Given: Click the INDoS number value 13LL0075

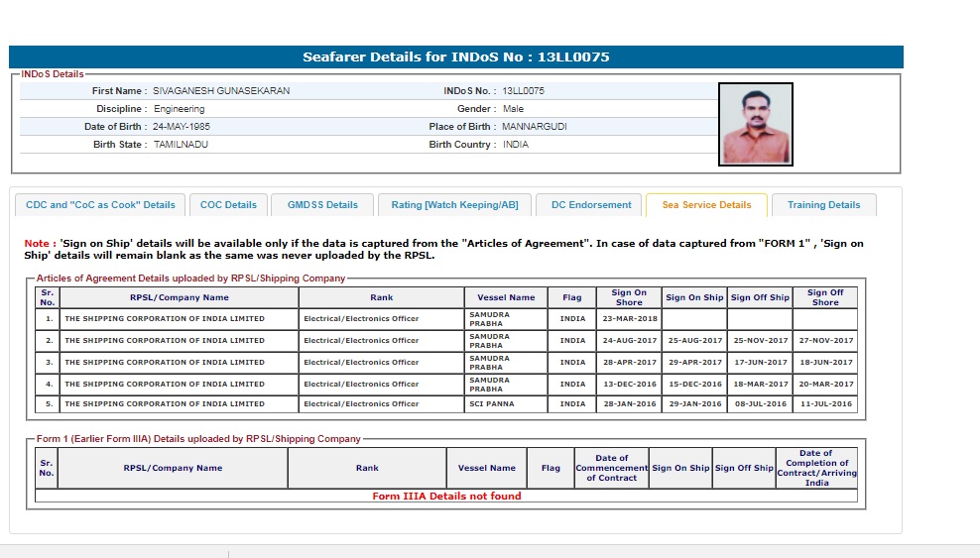Looking at the screenshot, I should coord(523,91).
